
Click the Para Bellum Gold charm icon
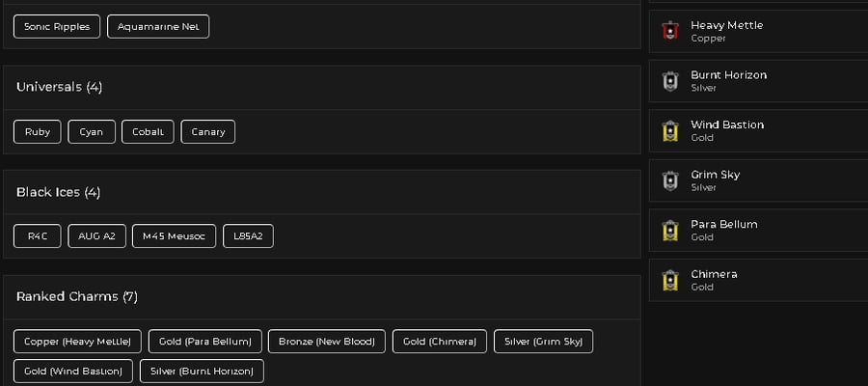point(670,231)
